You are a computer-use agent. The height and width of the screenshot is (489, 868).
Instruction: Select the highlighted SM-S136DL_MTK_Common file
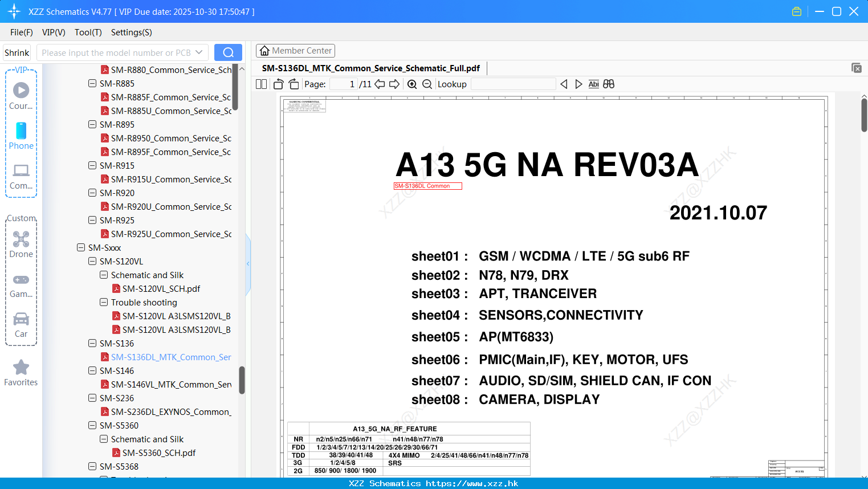(x=166, y=357)
